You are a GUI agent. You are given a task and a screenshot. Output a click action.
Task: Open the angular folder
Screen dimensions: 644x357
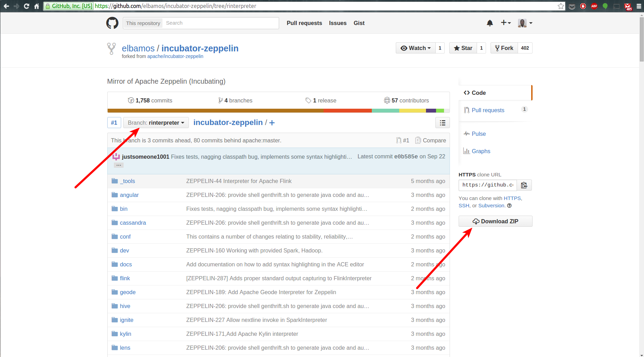pyautogui.click(x=129, y=195)
